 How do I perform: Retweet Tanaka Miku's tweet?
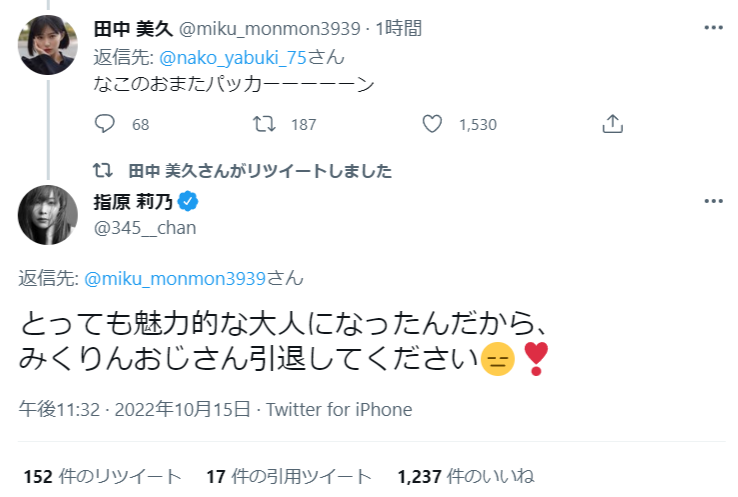(x=264, y=124)
